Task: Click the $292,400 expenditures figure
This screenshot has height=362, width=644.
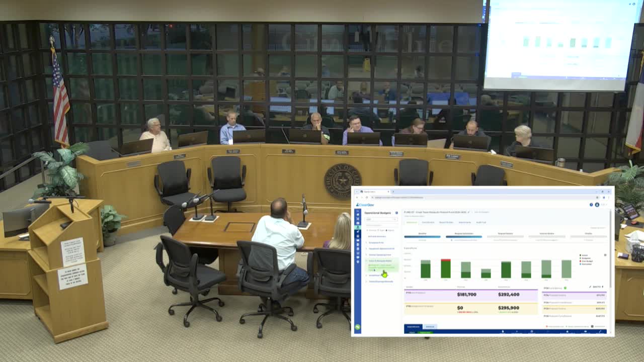Action: 509,294
